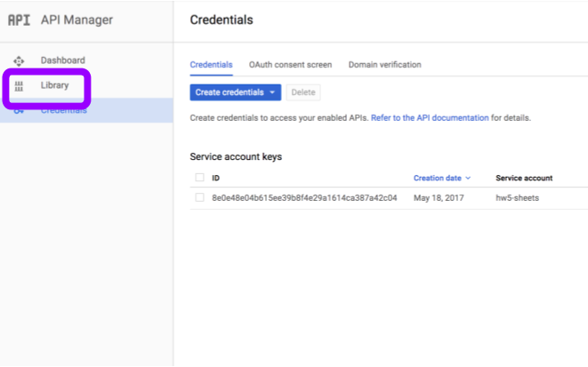Image resolution: width=588 pixels, height=367 pixels.
Task: Click the Service account column header
Action: point(524,178)
